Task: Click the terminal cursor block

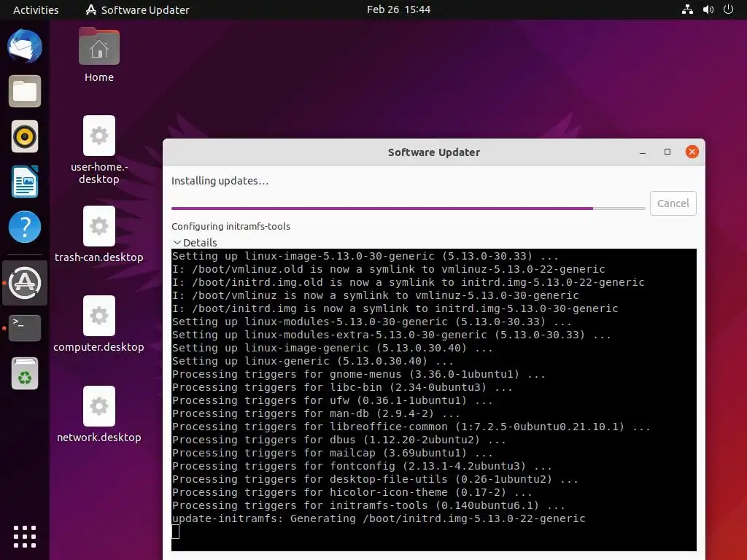Action: pos(176,532)
